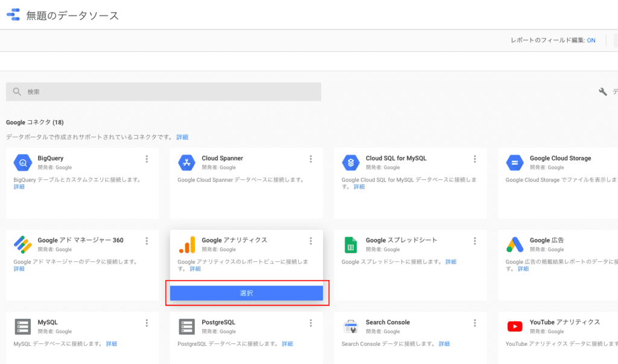Screen dimensions: 618x364
Task: Open the Google アナリティクス 詳細 link
Action: 195,269
